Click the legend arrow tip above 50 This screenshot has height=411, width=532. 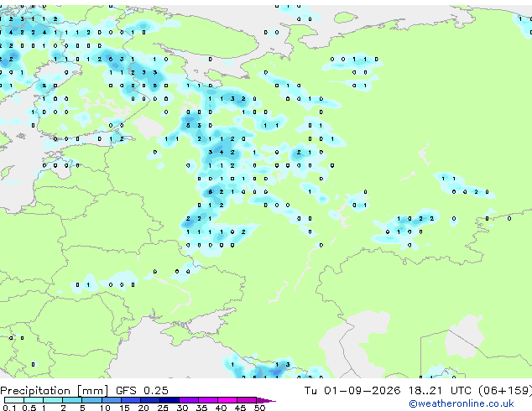[266, 400]
